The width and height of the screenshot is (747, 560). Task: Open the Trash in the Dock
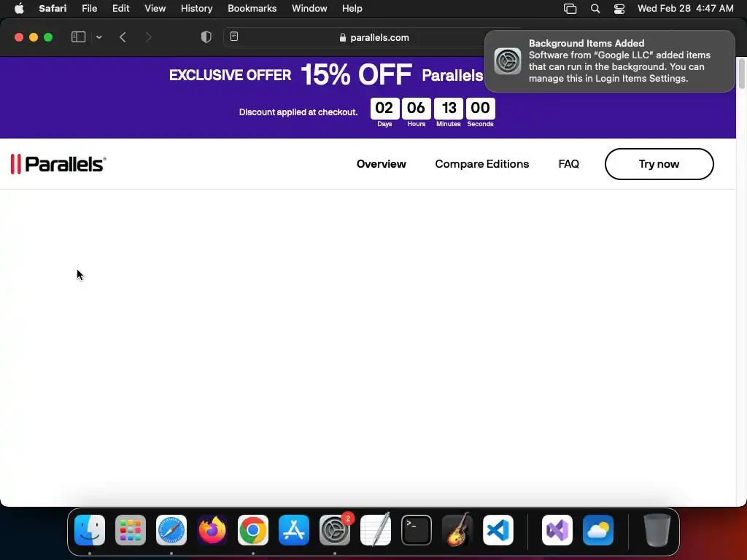click(657, 529)
